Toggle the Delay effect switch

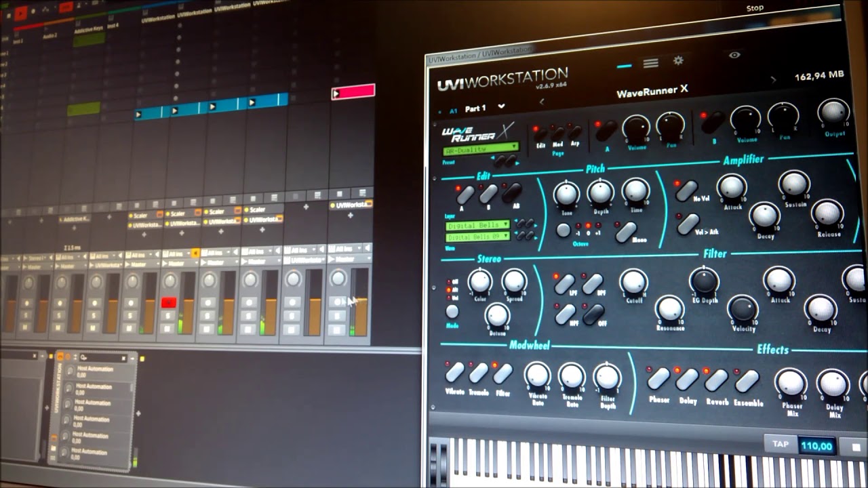tap(687, 379)
